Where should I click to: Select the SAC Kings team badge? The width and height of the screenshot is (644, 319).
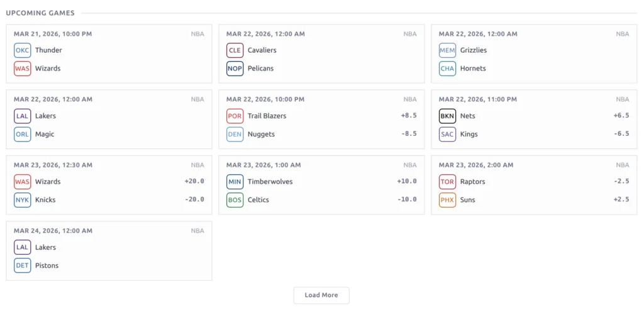click(x=447, y=134)
